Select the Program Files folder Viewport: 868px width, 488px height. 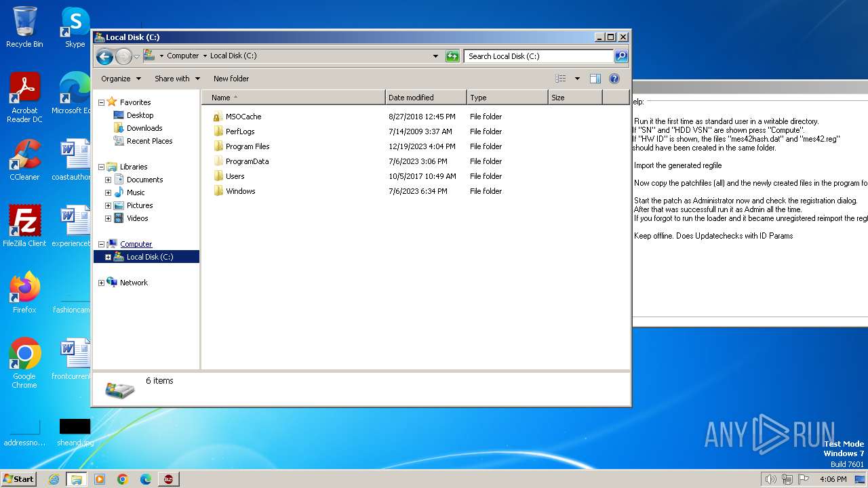point(248,146)
